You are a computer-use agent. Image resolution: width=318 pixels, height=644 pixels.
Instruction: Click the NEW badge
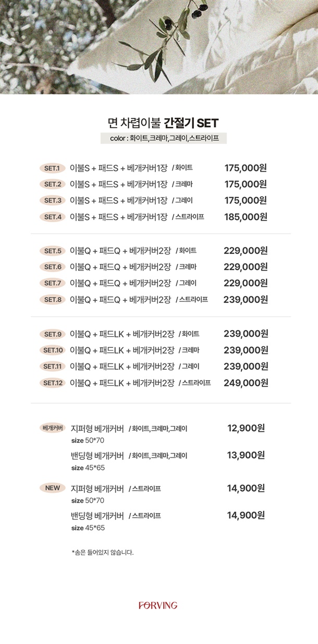[52, 488]
